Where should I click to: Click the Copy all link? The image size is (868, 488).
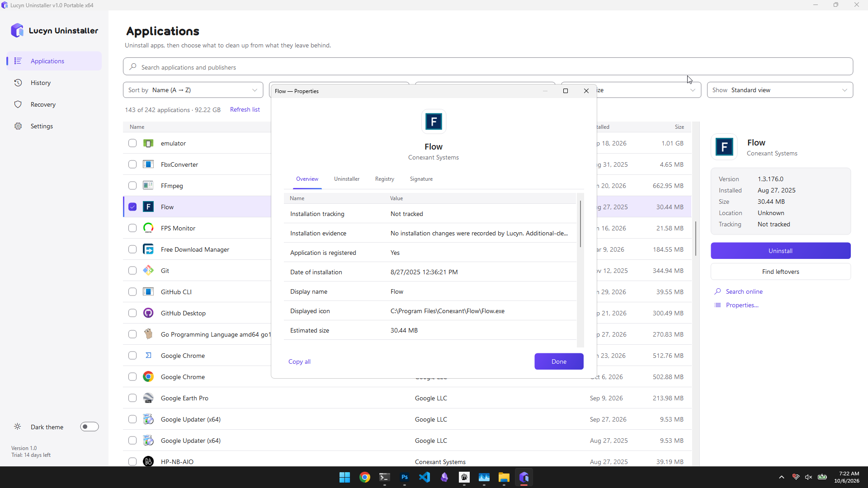[299, 361]
